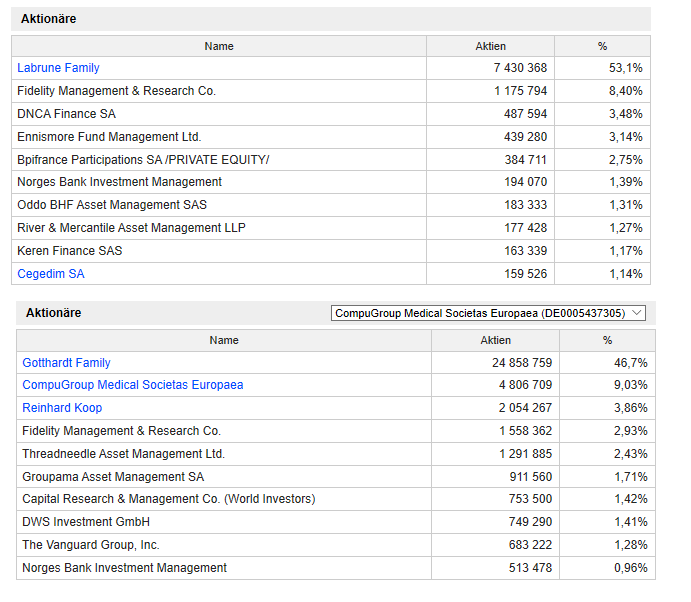Click the CompuGroup Medical Societas Europaea table link

point(132,385)
